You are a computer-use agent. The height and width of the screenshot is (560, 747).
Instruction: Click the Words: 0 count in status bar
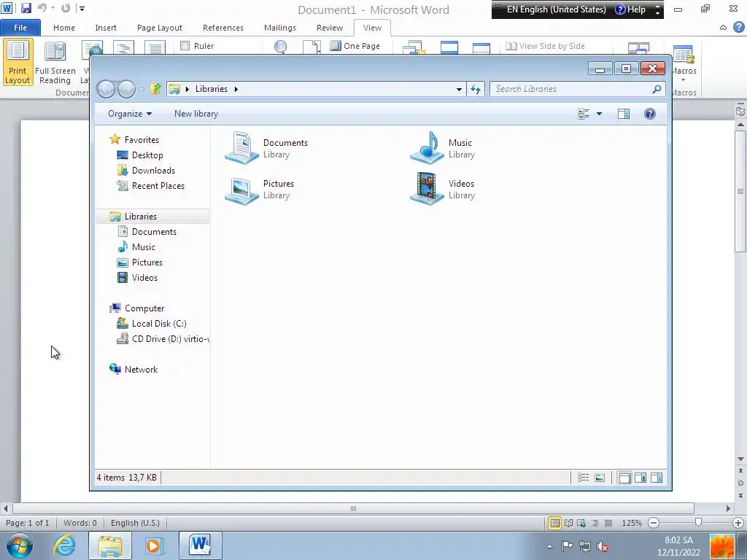[80, 523]
